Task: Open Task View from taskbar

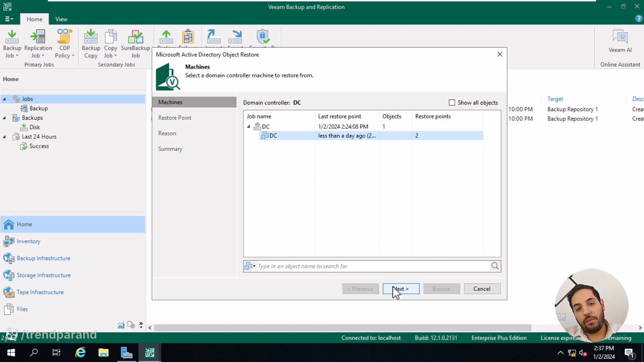Action: click(56, 353)
